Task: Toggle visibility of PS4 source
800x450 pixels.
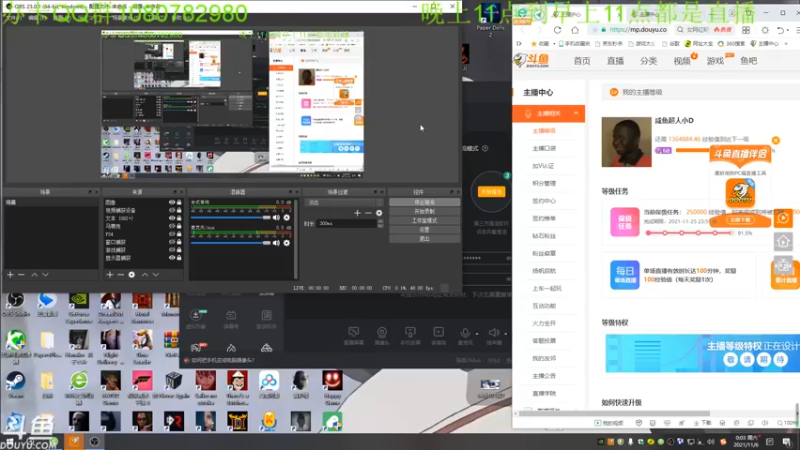Action: click(171, 234)
